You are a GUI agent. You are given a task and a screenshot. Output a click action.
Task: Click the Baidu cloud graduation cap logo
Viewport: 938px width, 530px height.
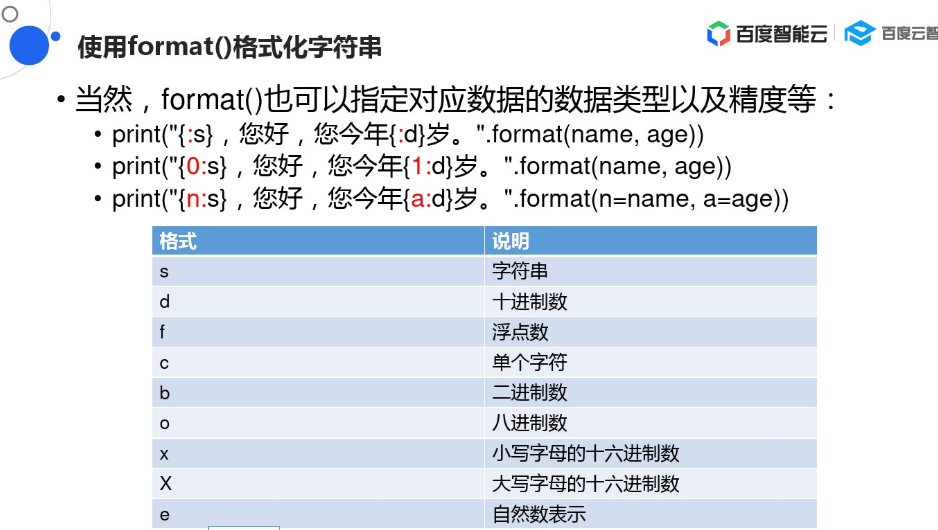(860, 33)
